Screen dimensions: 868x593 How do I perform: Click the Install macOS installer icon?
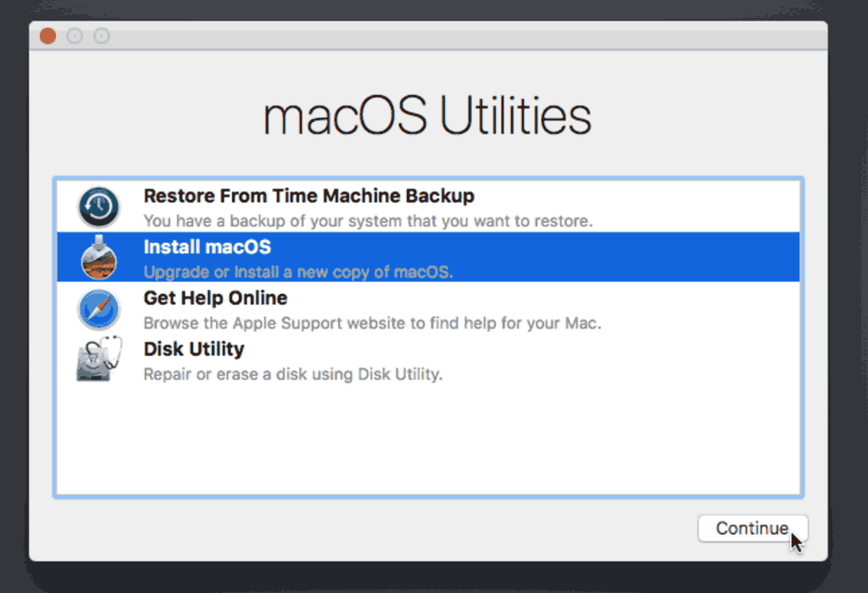click(98, 258)
